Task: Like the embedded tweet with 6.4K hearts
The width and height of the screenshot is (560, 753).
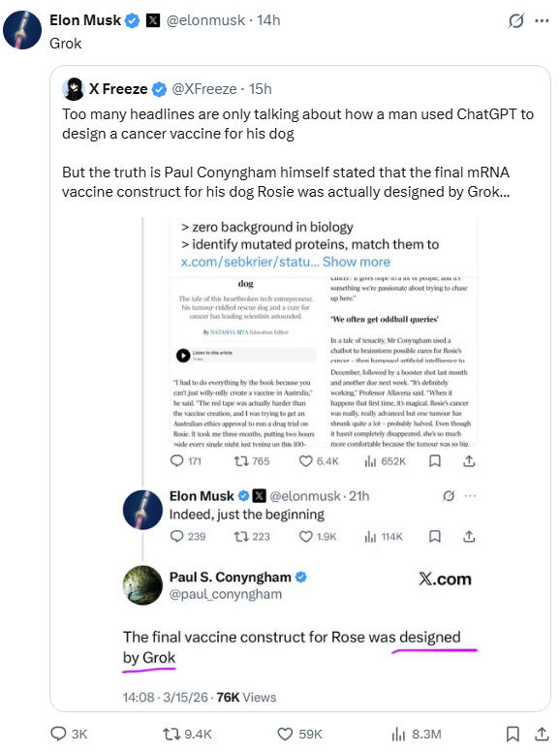Action: [319, 461]
